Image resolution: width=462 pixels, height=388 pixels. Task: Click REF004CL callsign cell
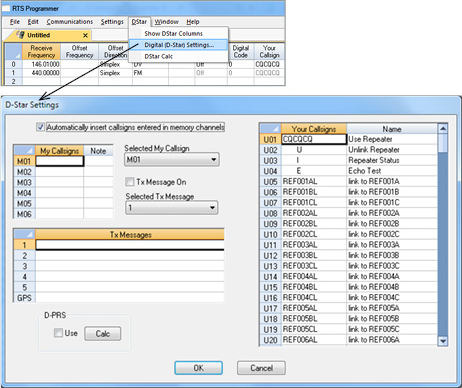tap(314, 297)
